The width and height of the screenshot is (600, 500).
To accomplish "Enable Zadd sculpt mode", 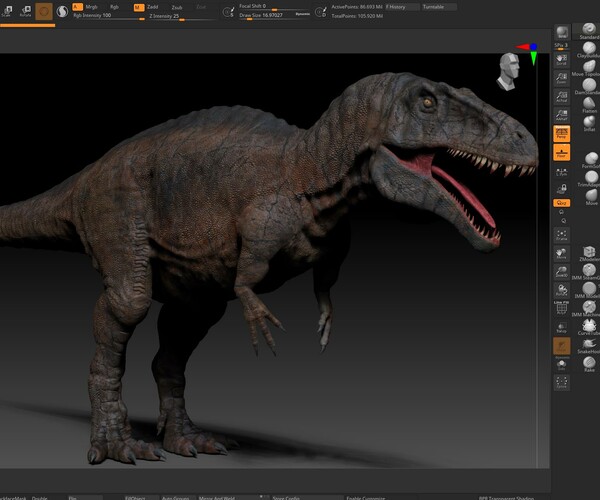I will [153, 7].
